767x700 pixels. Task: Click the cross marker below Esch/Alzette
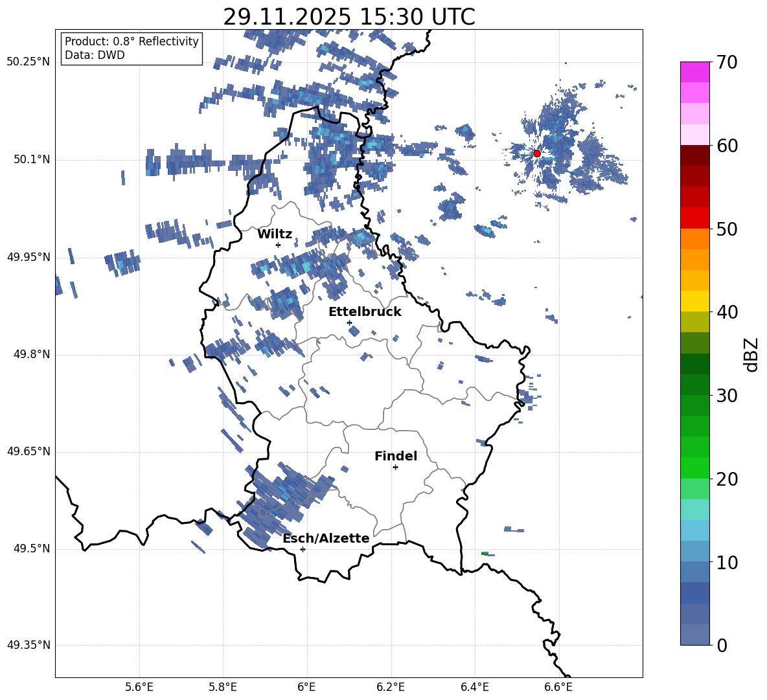click(303, 549)
